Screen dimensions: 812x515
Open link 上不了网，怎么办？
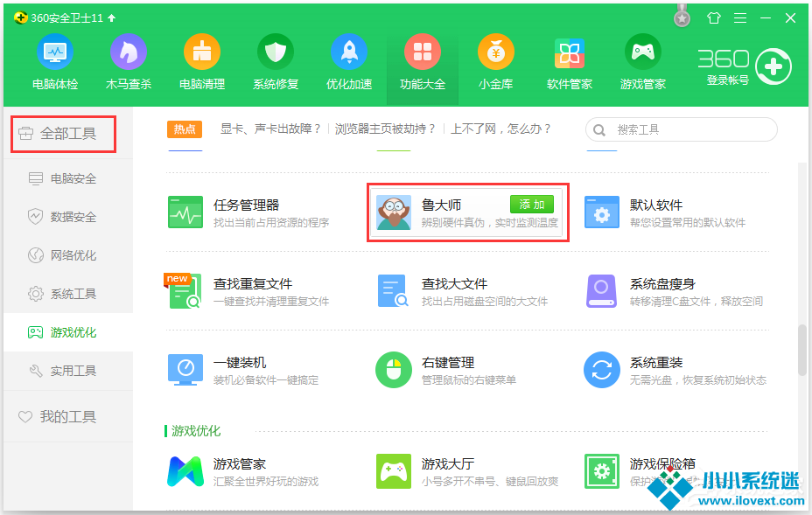click(x=500, y=129)
